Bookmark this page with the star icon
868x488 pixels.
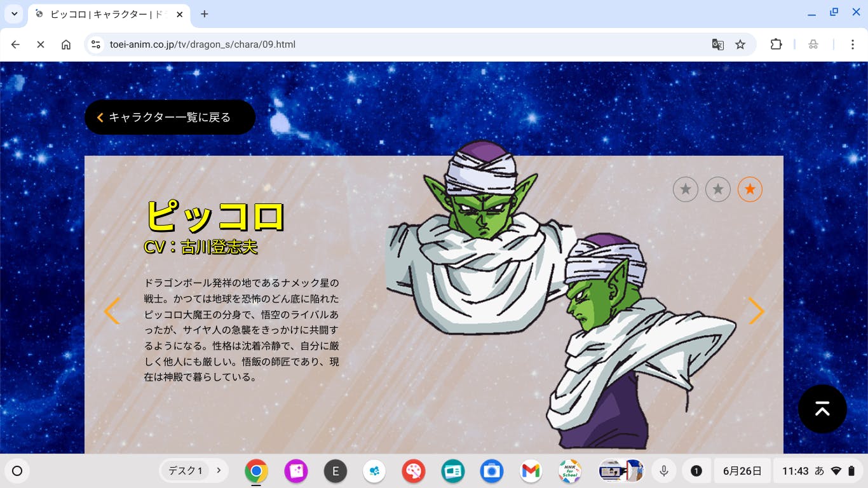740,44
